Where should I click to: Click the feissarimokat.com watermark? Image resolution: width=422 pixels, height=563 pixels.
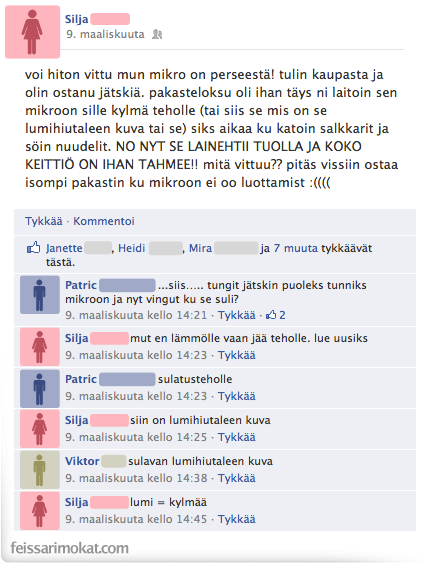[69, 548]
